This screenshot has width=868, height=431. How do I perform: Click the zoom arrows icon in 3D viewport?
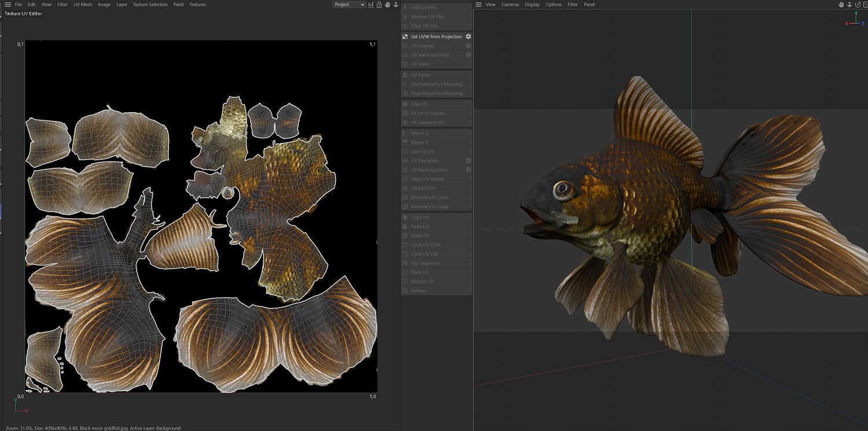pyautogui.click(x=849, y=5)
